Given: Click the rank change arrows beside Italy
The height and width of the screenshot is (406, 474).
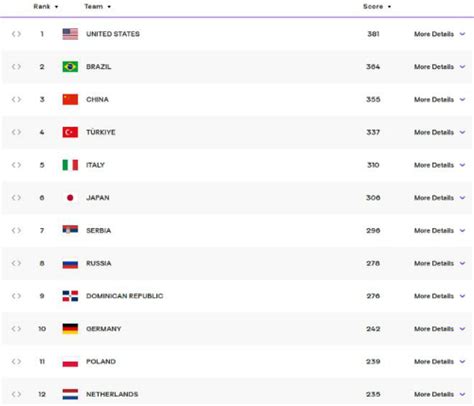Looking at the screenshot, I should (16, 165).
